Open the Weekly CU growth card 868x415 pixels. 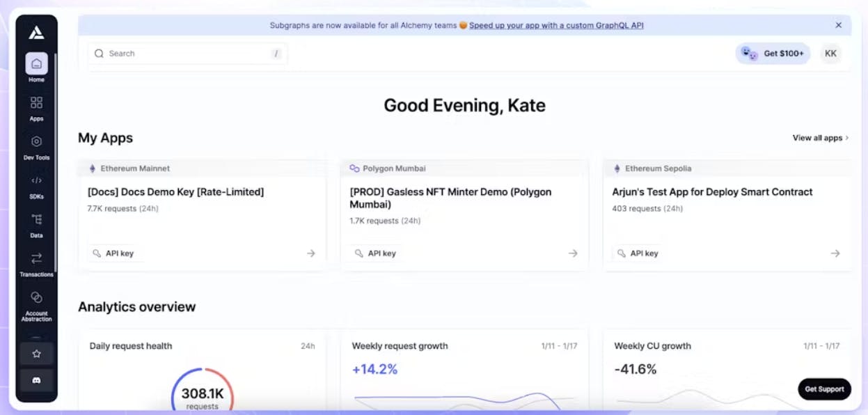(727, 370)
